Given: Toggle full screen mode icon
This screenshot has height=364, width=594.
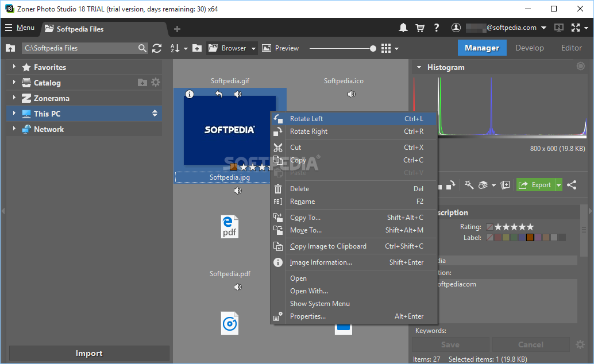Looking at the screenshot, I should [576, 28].
